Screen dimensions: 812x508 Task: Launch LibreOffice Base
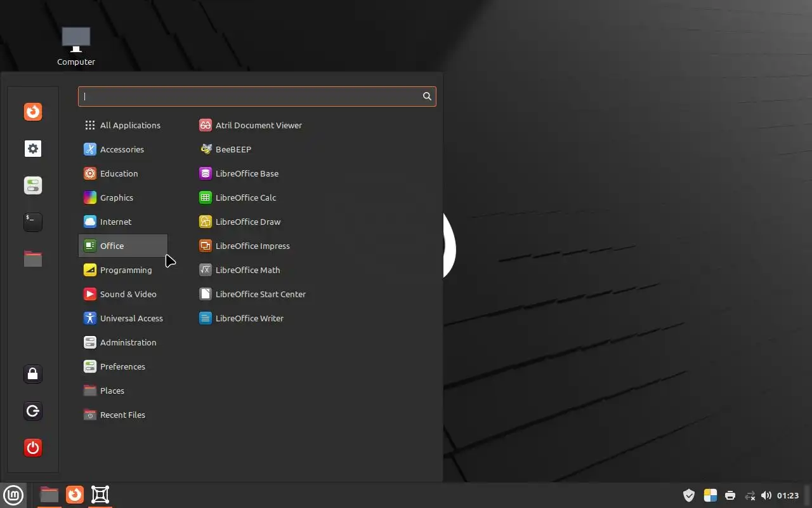[239, 173]
